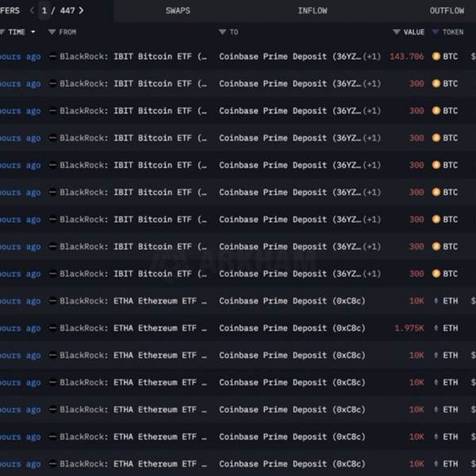This screenshot has height=476, width=476.
Task: Expand (+1) in last BTC row above ETHA rows
Action: click(371, 274)
